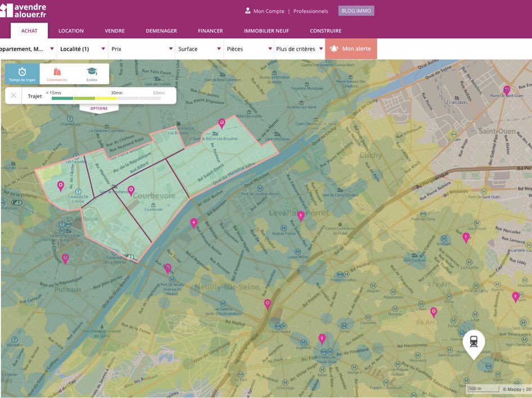This screenshot has width=532, height=398.
Task: Click Les Sablons metro icon
Action: 223,304
